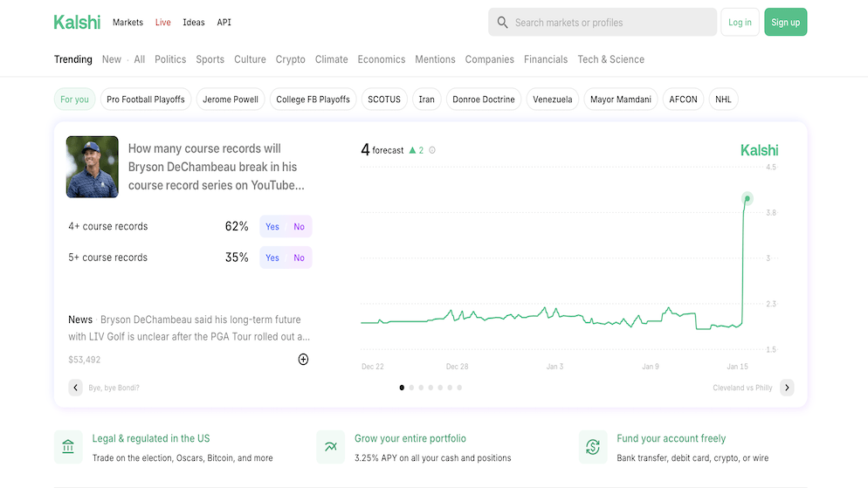Switch to the Tech & Science tab

[611, 59]
